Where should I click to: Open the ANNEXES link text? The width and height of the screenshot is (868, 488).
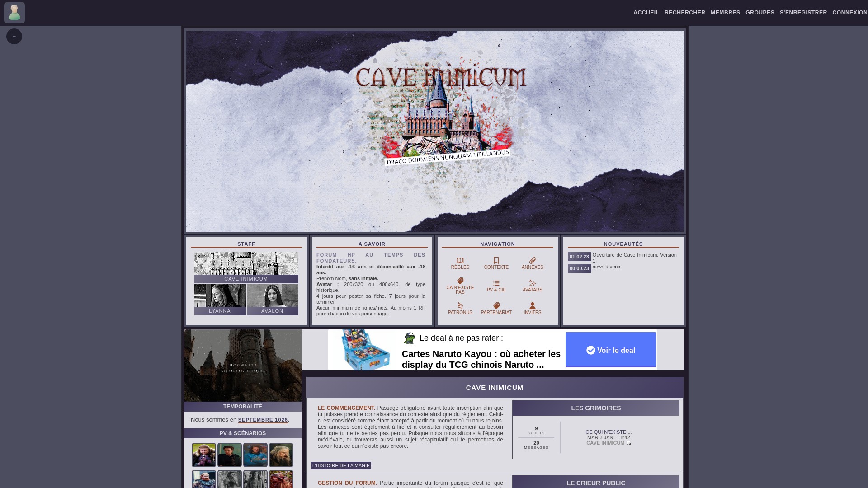point(533,267)
